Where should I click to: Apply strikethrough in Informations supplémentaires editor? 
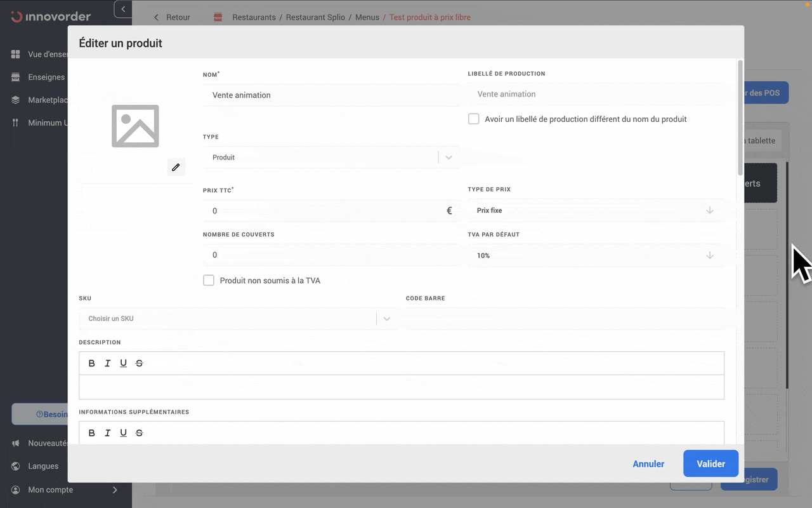click(140, 433)
